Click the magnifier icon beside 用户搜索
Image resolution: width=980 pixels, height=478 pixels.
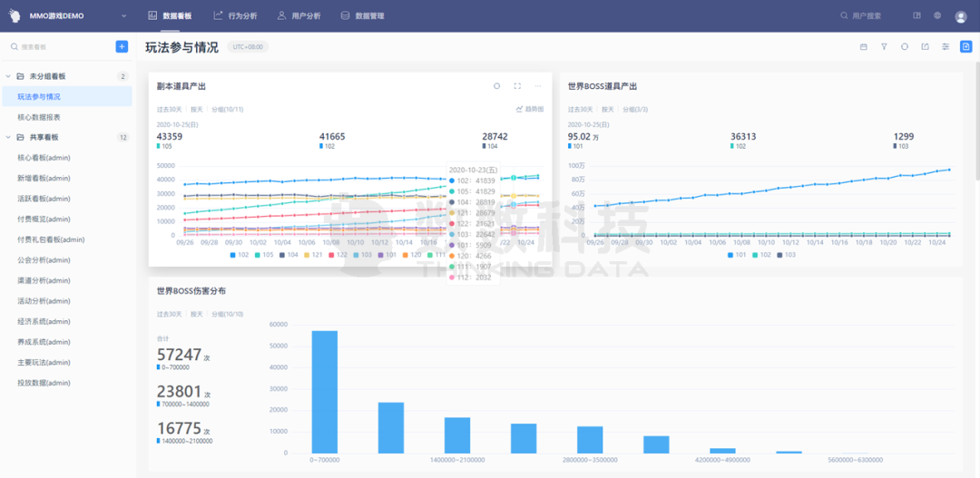pyautogui.click(x=845, y=15)
